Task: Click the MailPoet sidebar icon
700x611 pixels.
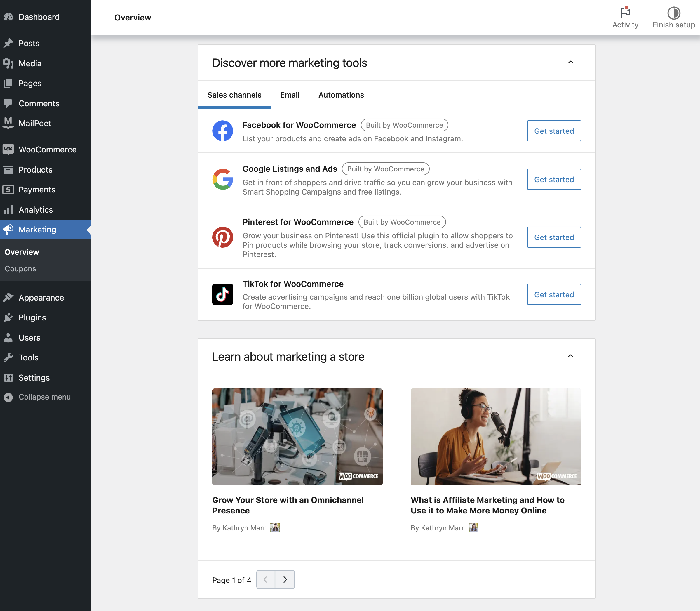Action: (x=8, y=123)
